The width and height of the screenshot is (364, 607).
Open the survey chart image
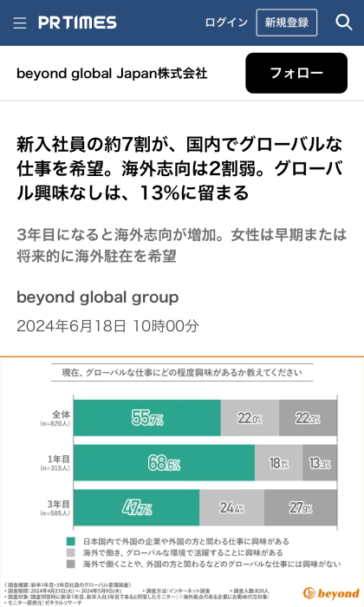pos(182,481)
